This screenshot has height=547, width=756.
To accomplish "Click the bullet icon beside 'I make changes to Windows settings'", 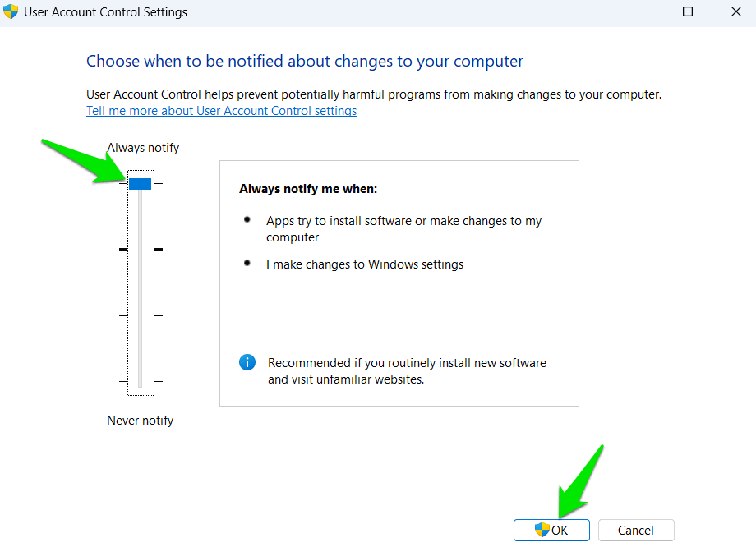I will 248,262.
